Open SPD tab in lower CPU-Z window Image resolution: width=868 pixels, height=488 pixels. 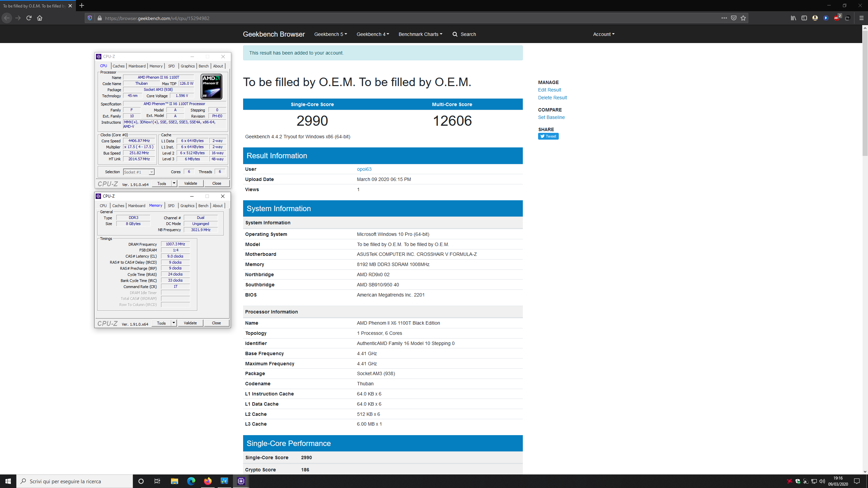(171, 206)
